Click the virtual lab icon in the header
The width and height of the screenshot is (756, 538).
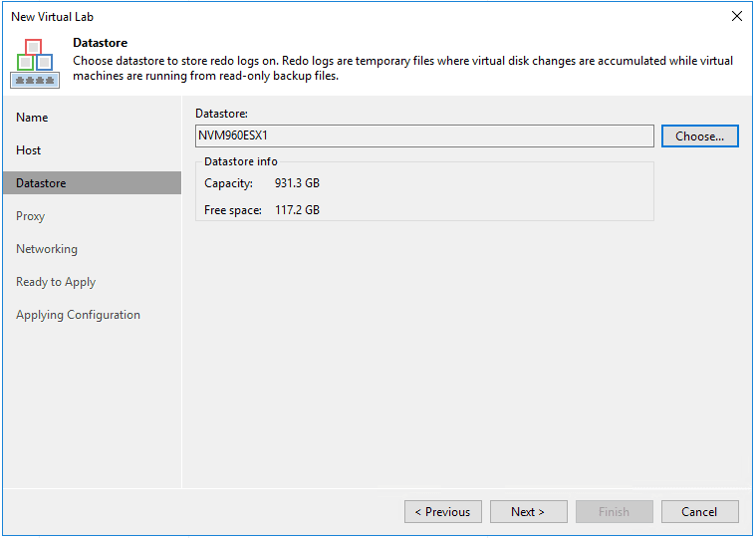pyautogui.click(x=35, y=64)
